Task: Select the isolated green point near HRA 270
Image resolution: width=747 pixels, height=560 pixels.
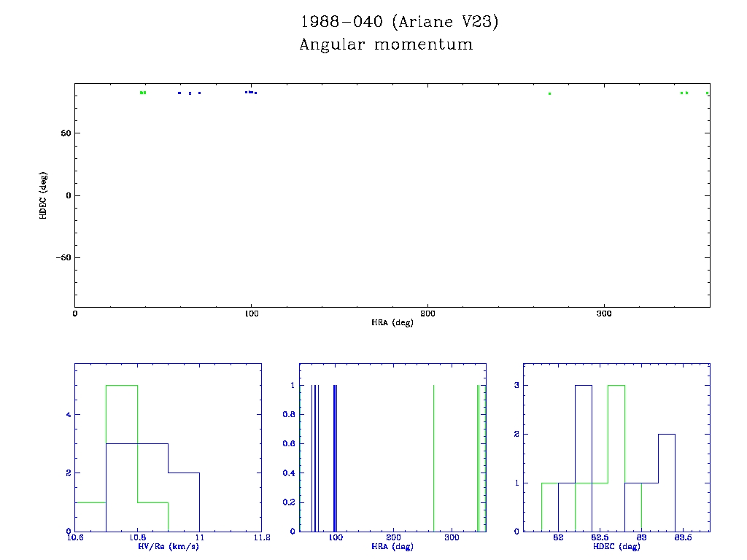Action: (x=549, y=93)
